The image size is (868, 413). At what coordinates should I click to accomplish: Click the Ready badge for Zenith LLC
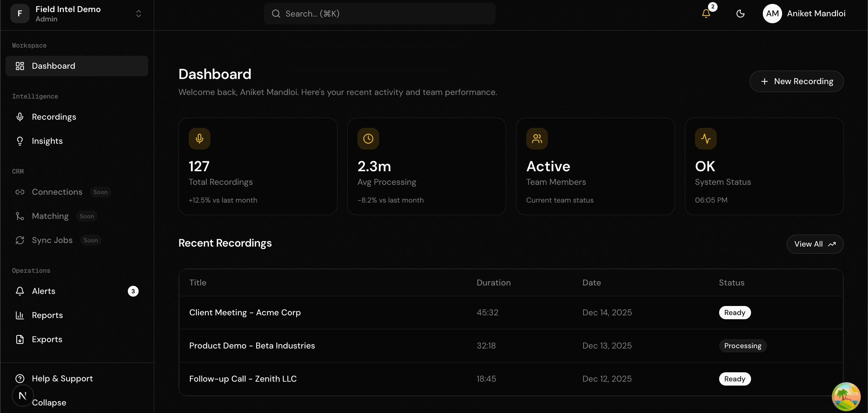tap(734, 379)
